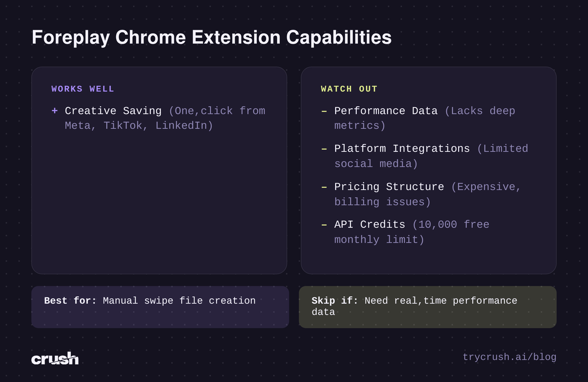Screen dimensions: 588x382
Task: Click the minus marker beside API Credits
Action: [x=324, y=225]
